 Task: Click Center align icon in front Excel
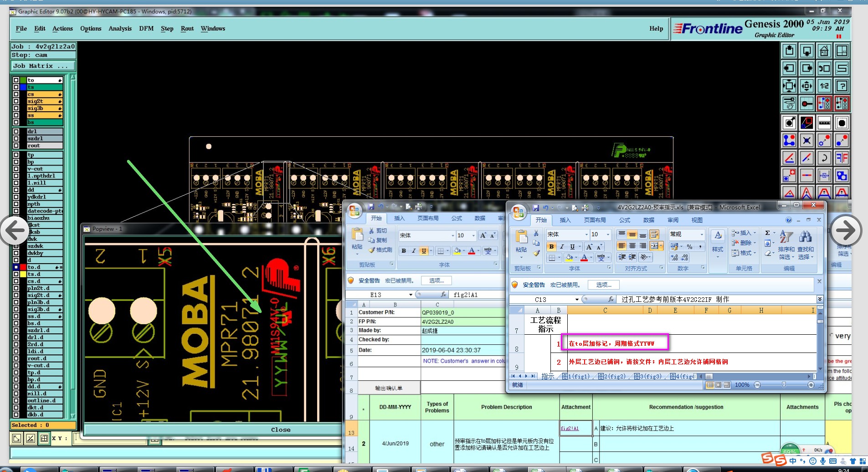(632, 246)
